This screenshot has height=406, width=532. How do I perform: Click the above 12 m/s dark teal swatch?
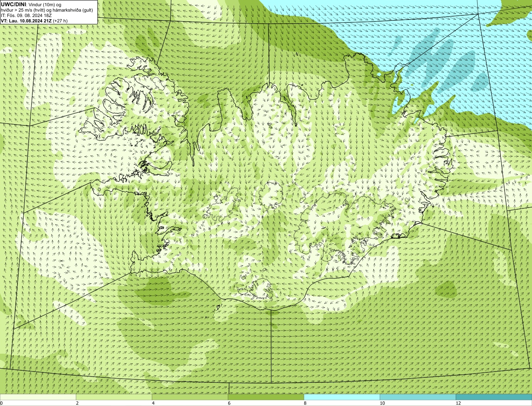[x=494, y=397]
